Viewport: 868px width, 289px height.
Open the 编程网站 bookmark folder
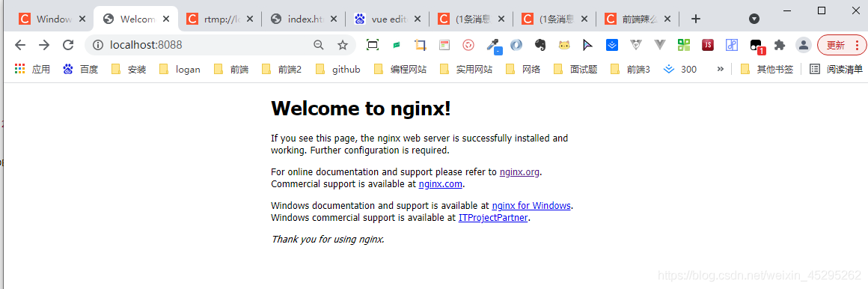[400, 69]
